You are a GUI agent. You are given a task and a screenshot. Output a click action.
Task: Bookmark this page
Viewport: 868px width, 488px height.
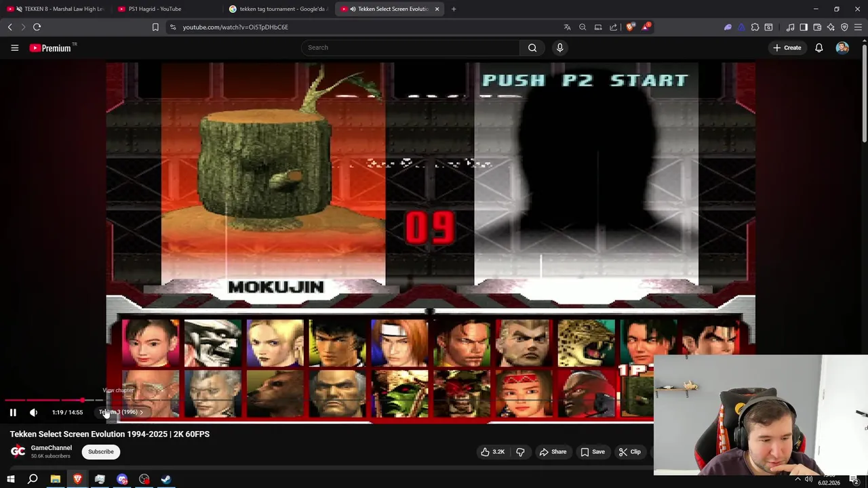coord(155,27)
